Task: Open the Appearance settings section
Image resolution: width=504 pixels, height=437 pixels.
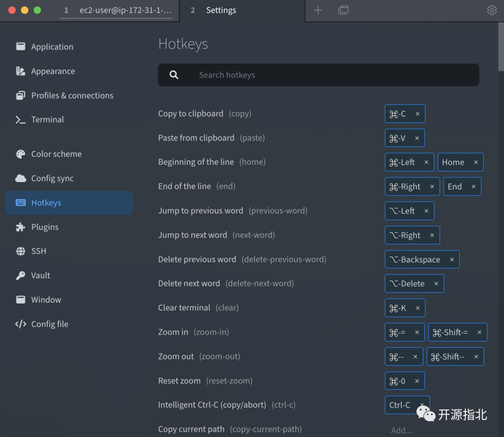Action: point(53,71)
